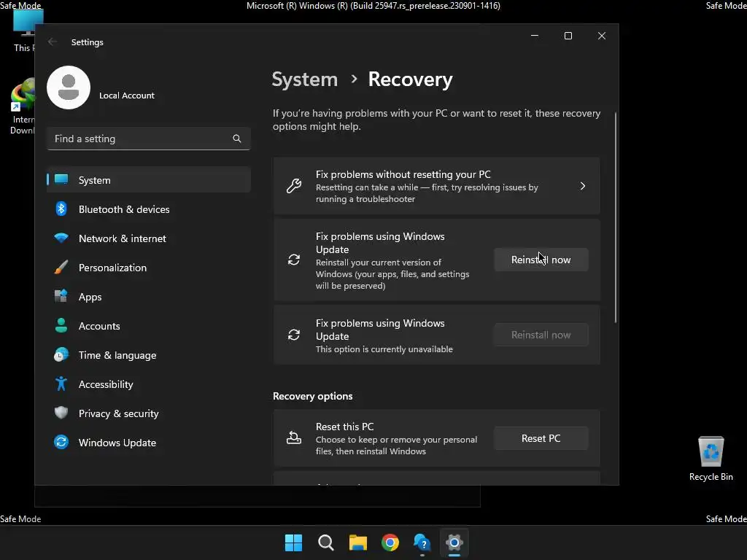
Task: Click the System monitor icon in sidebar
Action: [61, 179]
